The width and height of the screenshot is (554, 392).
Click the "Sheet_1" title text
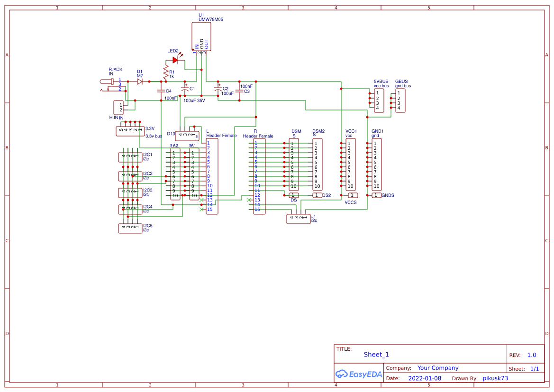click(376, 355)
